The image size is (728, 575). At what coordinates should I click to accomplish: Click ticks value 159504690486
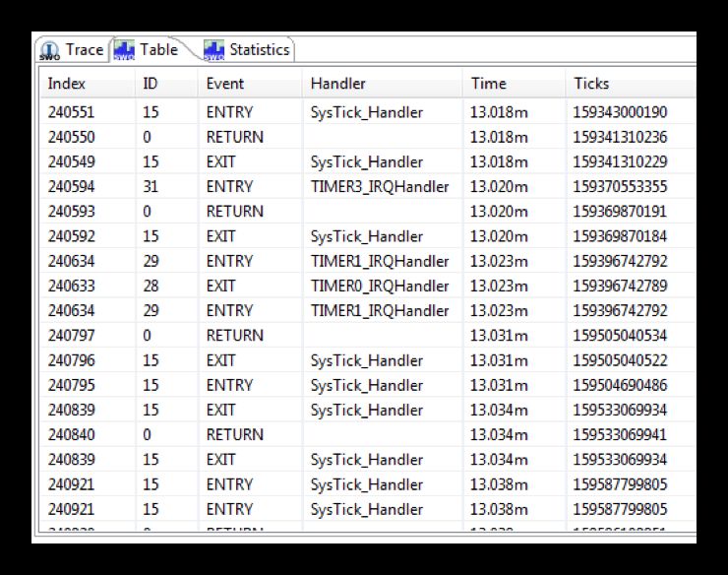(620, 385)
